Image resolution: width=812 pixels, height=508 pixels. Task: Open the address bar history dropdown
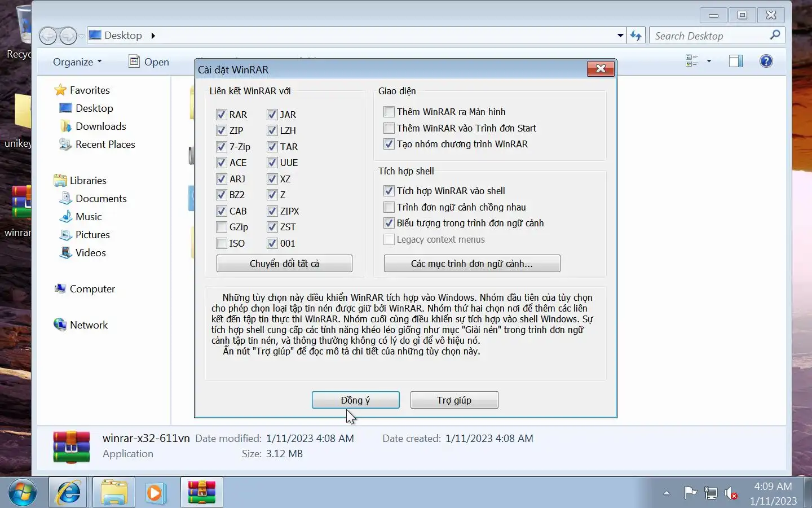point(620,36)
